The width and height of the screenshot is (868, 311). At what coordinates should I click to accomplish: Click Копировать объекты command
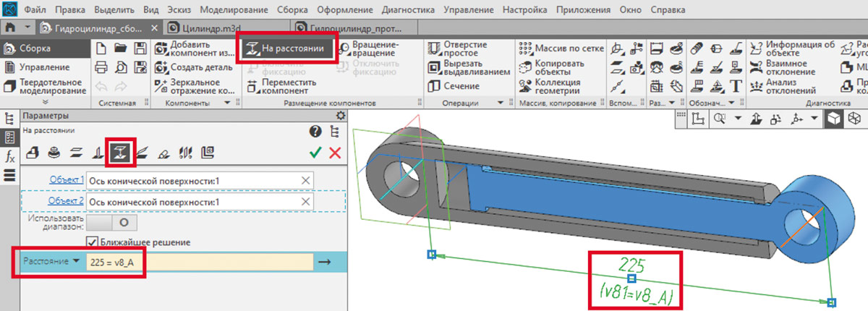(x=553, y=67)
